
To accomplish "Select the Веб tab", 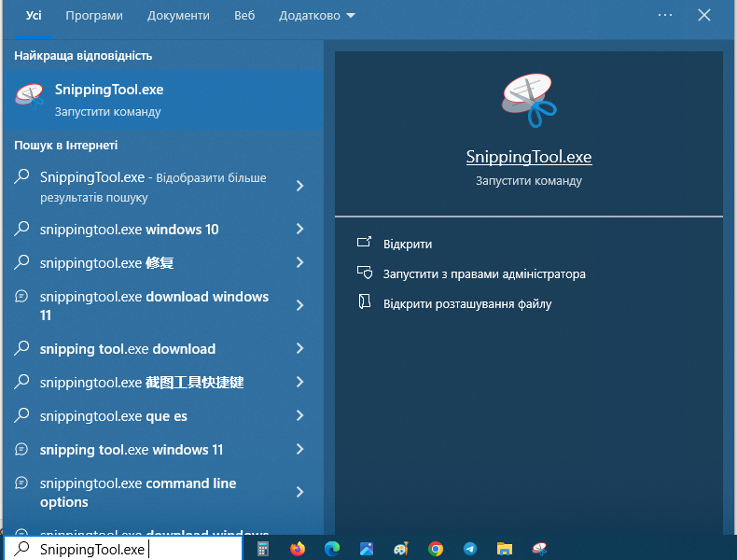I will click(x=244, y=16).
